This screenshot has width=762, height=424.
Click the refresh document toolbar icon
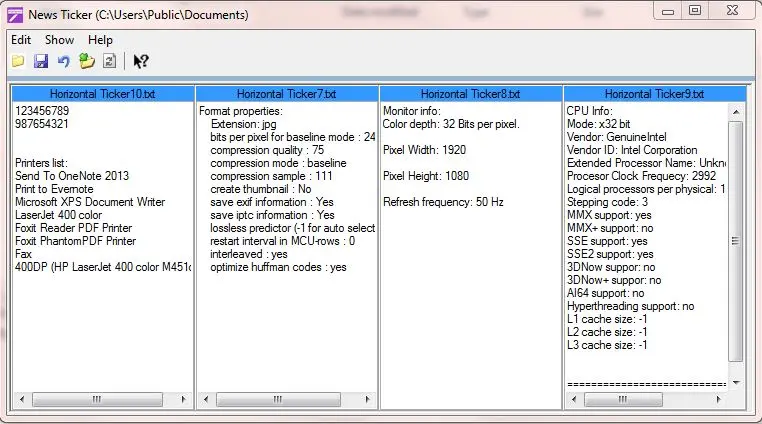point(109,62)
